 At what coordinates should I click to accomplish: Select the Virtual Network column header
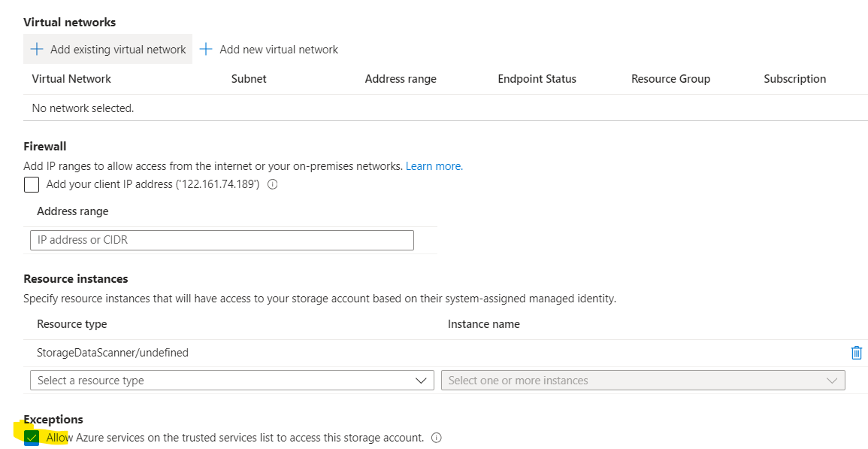click(71, 78)
